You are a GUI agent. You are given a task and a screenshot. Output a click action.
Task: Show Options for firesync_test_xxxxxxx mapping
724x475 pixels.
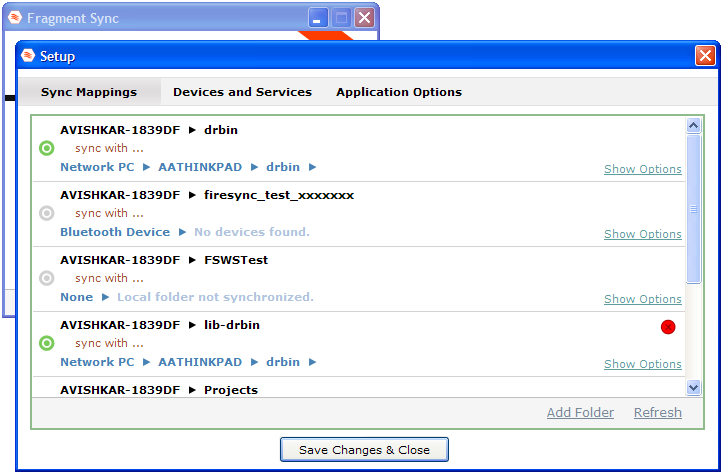pos(643,234)
